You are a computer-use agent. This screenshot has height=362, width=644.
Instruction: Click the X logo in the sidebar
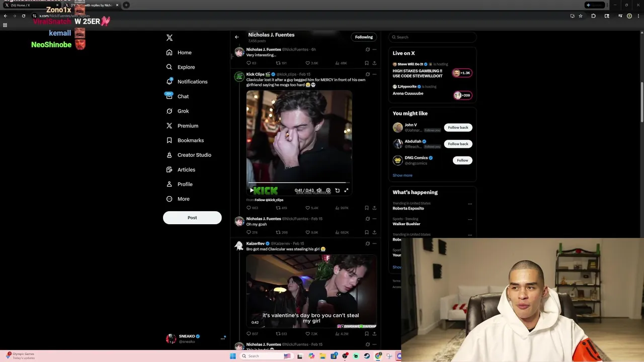pos(170,38)
